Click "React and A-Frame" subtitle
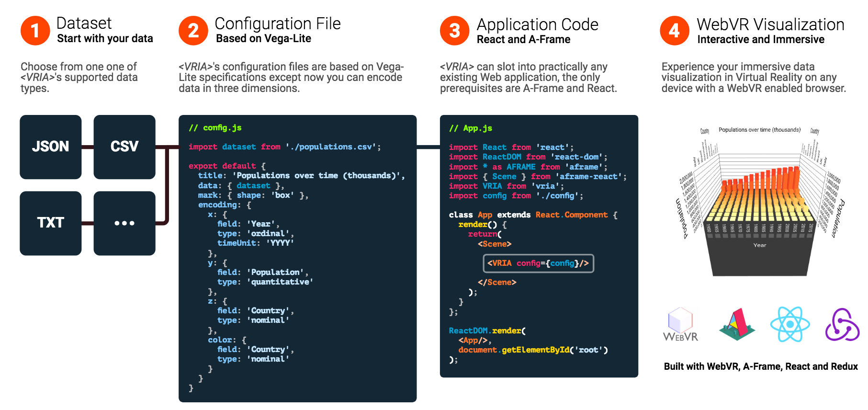Screen dimensions: 868x410 [x=524, y=39]
